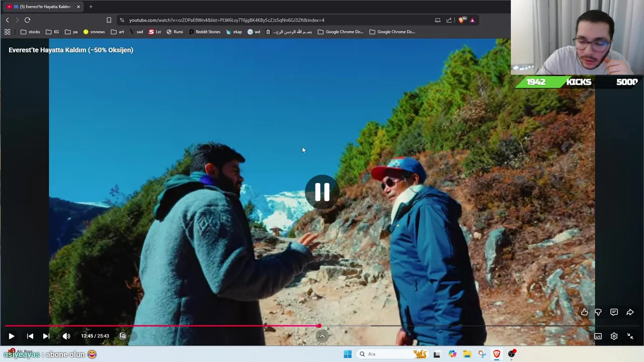Open the wd bookmark
This screenshot has width=644, height=362.
[254, 32]
